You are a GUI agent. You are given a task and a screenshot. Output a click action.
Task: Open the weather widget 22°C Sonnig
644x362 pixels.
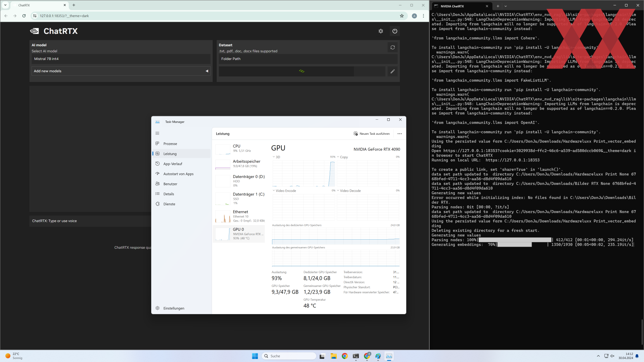click(13, 356)
